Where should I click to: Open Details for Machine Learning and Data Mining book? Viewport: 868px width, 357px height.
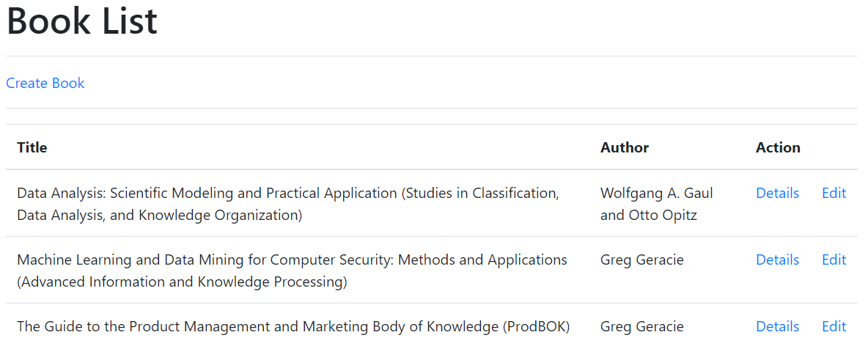point(777,260)
